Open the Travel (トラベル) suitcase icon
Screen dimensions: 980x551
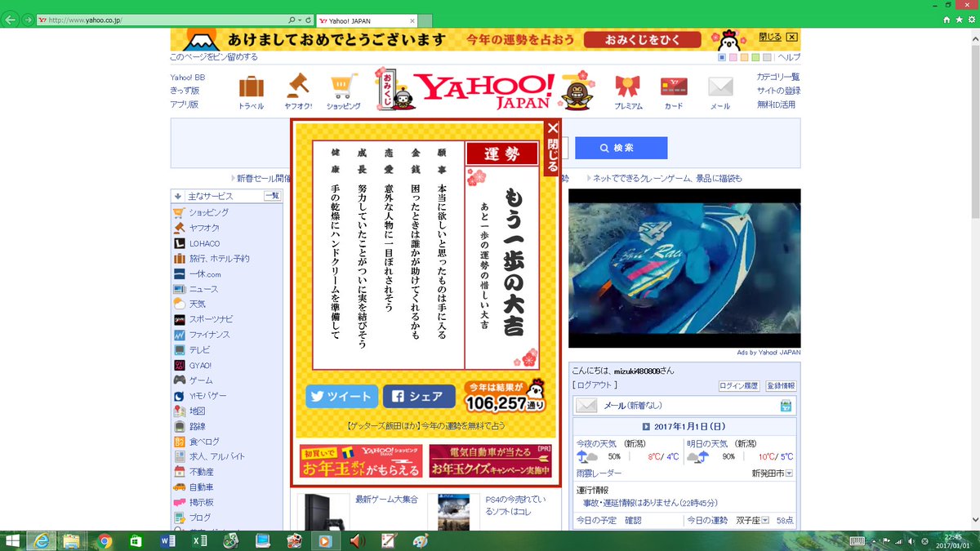tap(252, 87)
